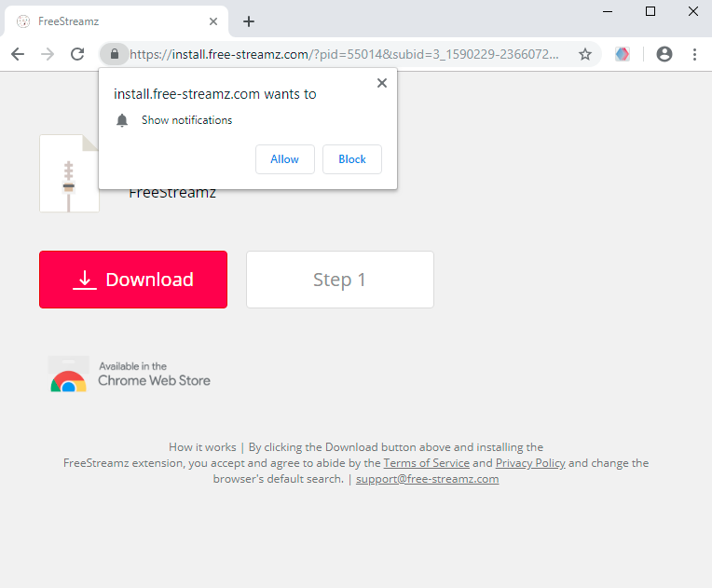Viewport: 712px width, 588px height.
Task: Close the FreeStreamz tab
Action: [214, 21]
